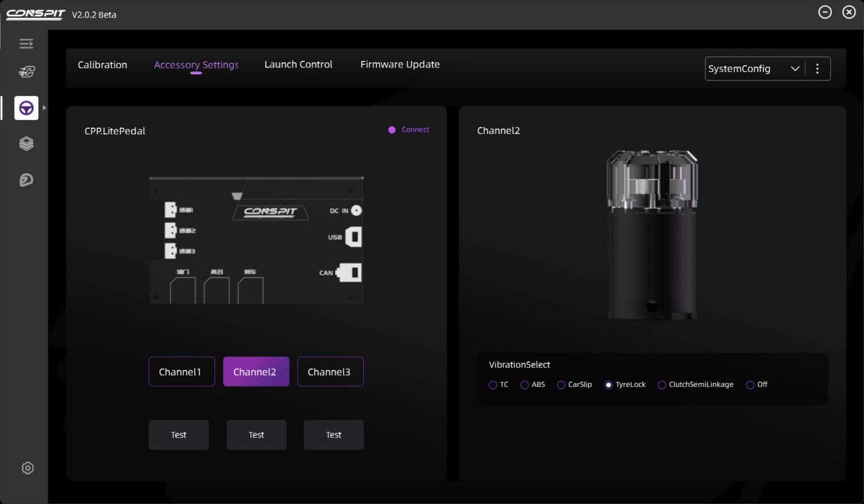This screenshot has width=864, height=504.
Task: Expand the arrow beside steering wheel icon
Action: click(x=44, y=108)
